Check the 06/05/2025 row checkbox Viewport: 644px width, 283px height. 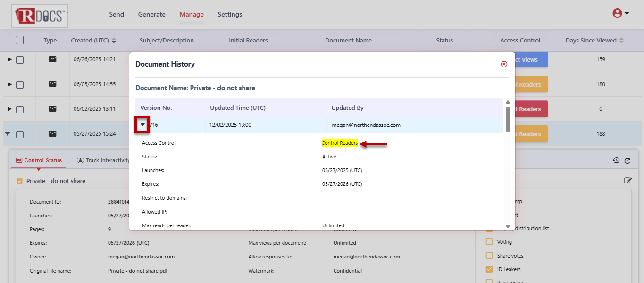tap(20, 84)
